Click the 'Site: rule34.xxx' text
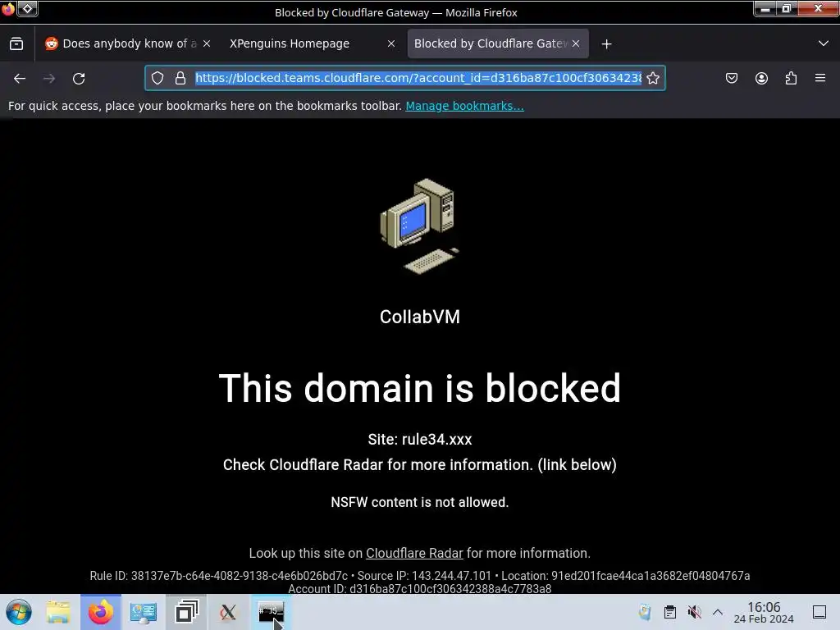 (x=420, y=440)
